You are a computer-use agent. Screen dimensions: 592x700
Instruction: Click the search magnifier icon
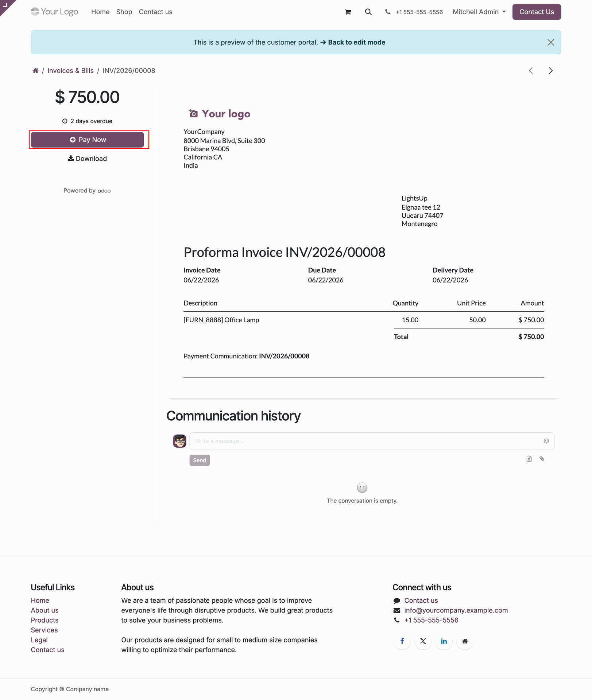pos(368,12)
